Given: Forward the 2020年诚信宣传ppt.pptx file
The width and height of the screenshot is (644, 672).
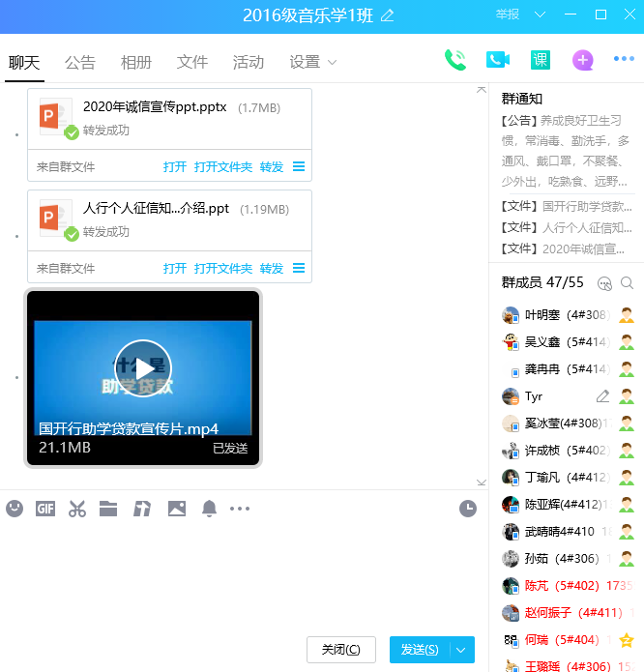Looking at the screenshot, I should pyautogui.click(x=272, y=166).
